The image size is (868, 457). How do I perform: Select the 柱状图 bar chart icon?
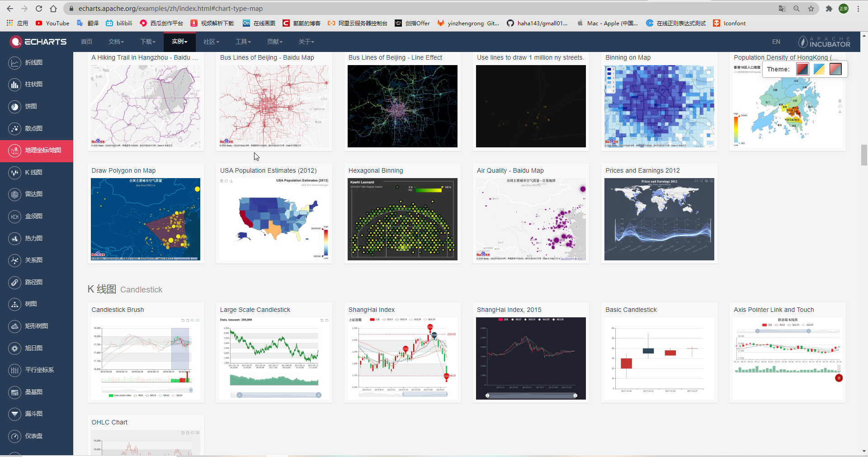click(x=15, y=85)
